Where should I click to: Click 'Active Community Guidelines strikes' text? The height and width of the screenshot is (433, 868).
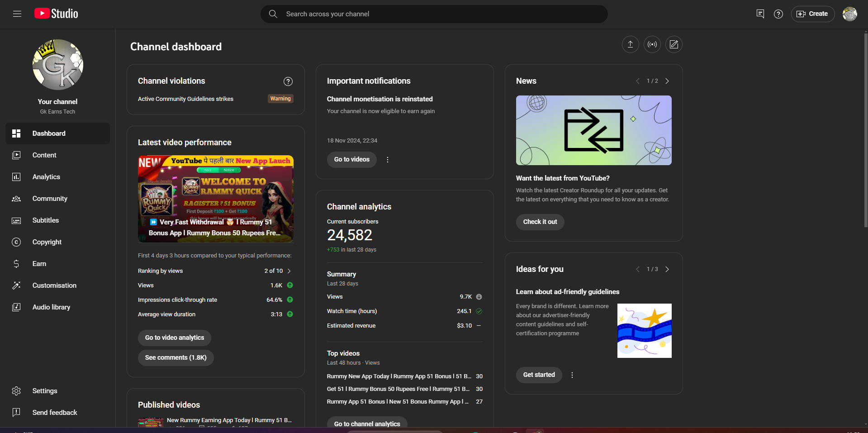click(x=185, y=99)
